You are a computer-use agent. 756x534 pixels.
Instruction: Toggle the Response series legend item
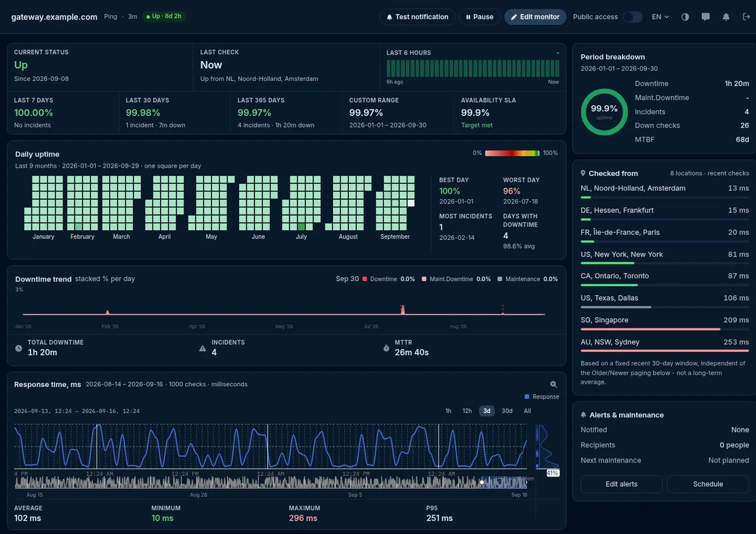(x=542, y=397)
